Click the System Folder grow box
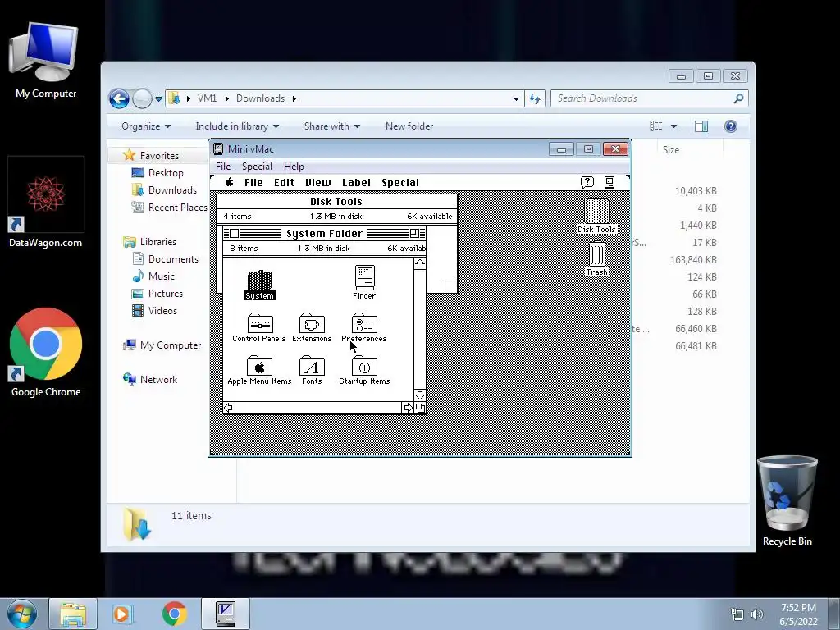Screen dimensions: 840x630 point(420,408)
